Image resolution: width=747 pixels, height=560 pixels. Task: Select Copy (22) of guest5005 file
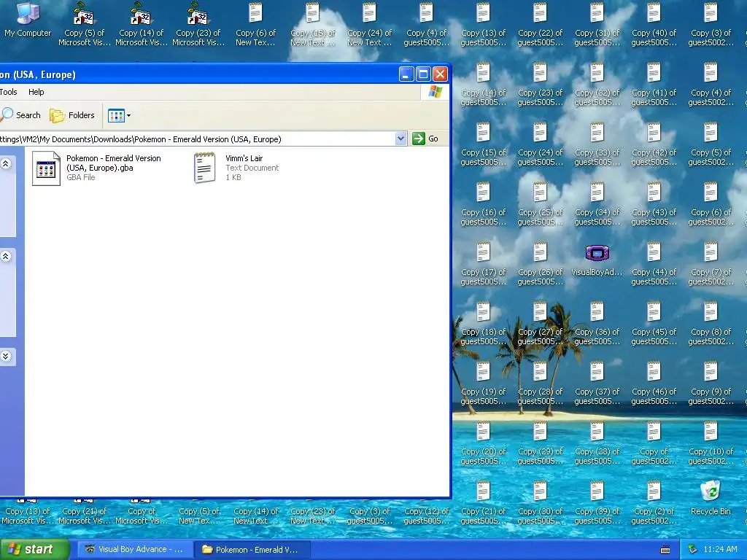540,24
